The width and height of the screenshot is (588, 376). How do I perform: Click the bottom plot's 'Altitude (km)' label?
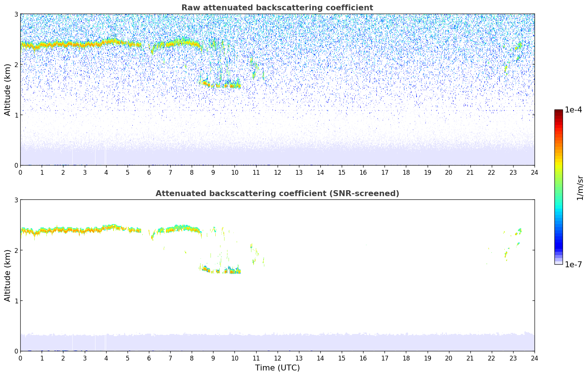pos(8,275)
